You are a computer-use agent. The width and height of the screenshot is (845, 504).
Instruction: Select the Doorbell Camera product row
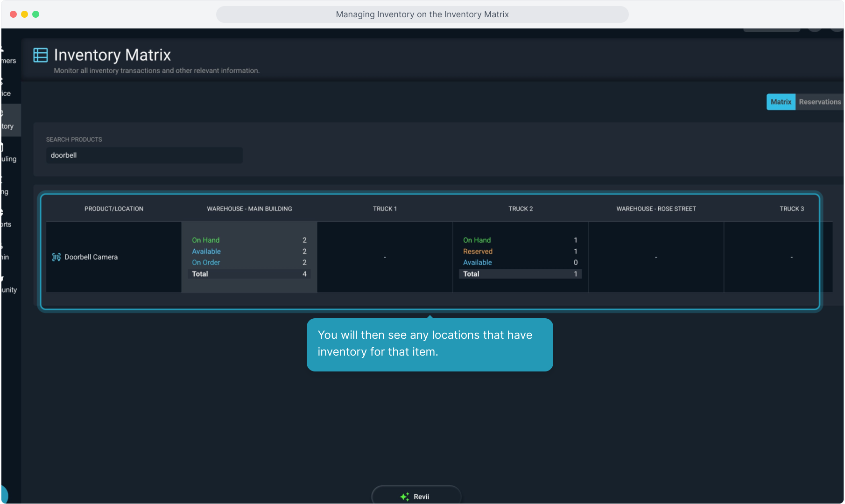[x=91, y=257]
